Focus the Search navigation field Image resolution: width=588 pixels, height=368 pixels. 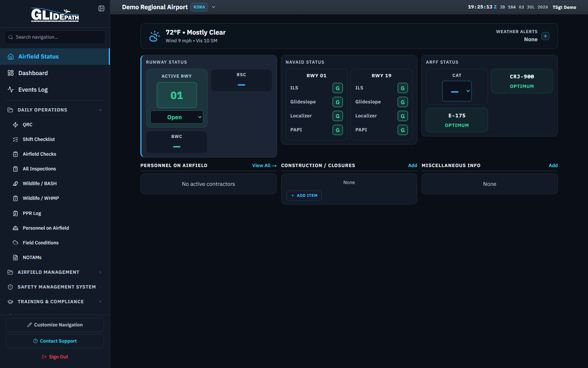[x=55, y=37]
